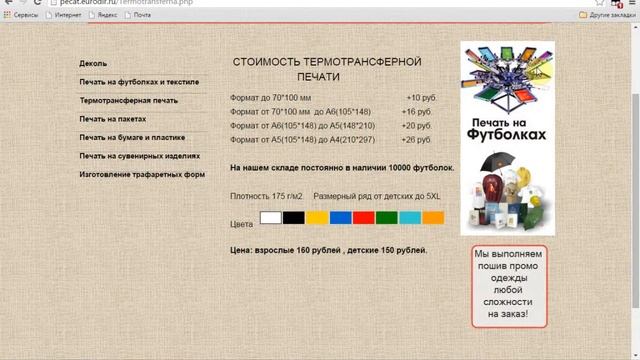Open Печать на бумаге и пластике link

132,138
